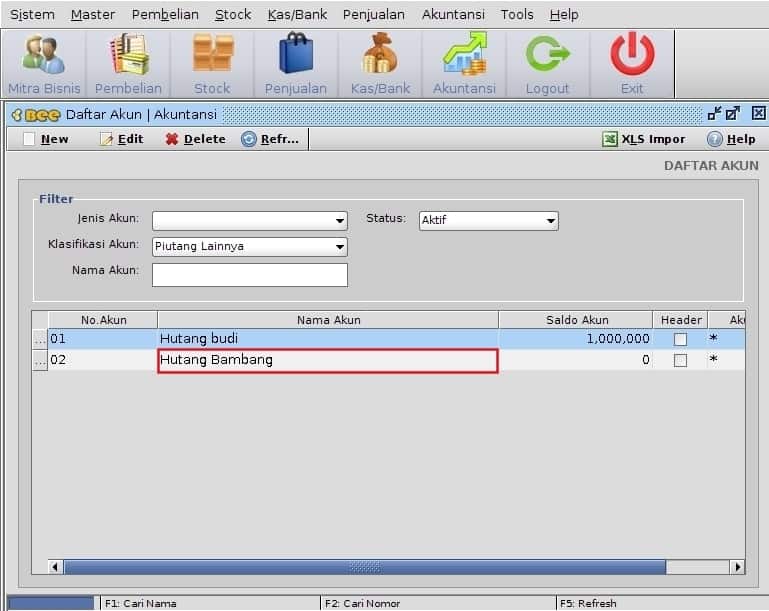Click the Refresh toolbar button
This screenshot has width=769, height=611.
pos(270,139)
